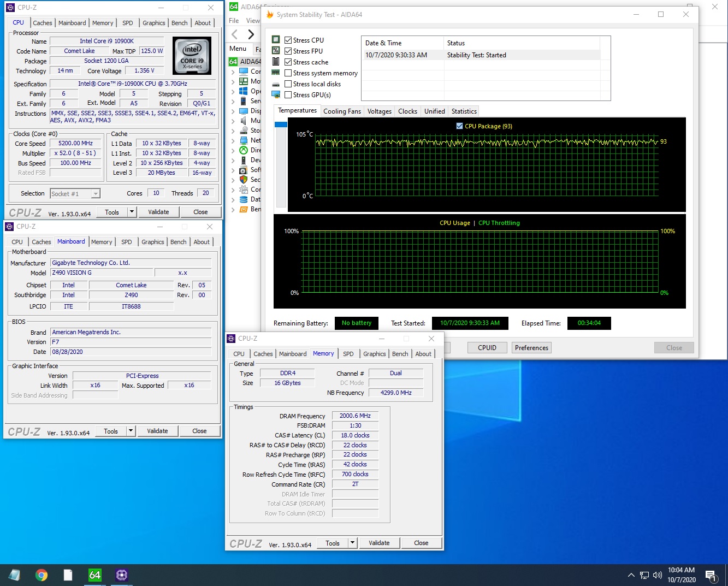728x586 pixels.
Task: Click Close button in Memory CPU-Z window
Action: point(421,543)
